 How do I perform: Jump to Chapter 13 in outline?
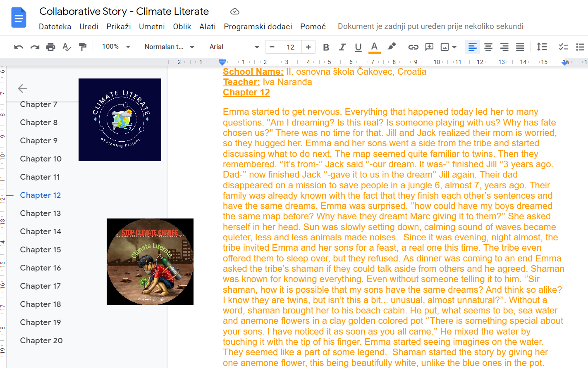(41, 214)
